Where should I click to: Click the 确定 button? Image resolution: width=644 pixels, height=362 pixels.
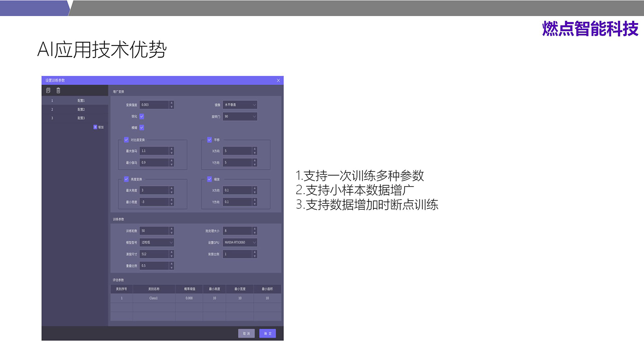pos(267,333)
